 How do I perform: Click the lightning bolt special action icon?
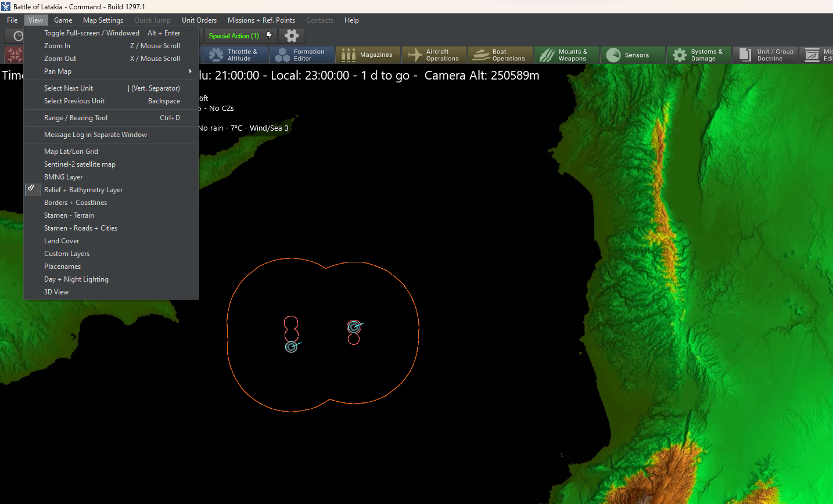click(x=269, y=35)
